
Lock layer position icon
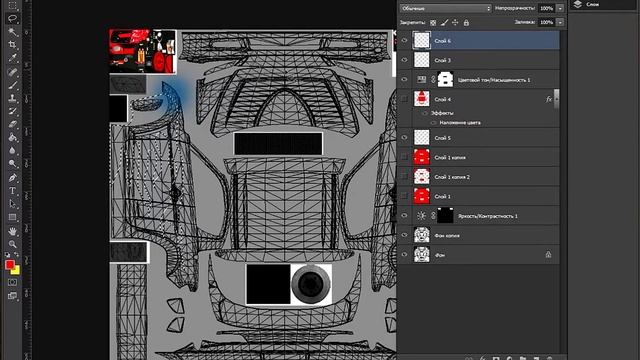tap(455, 23)
